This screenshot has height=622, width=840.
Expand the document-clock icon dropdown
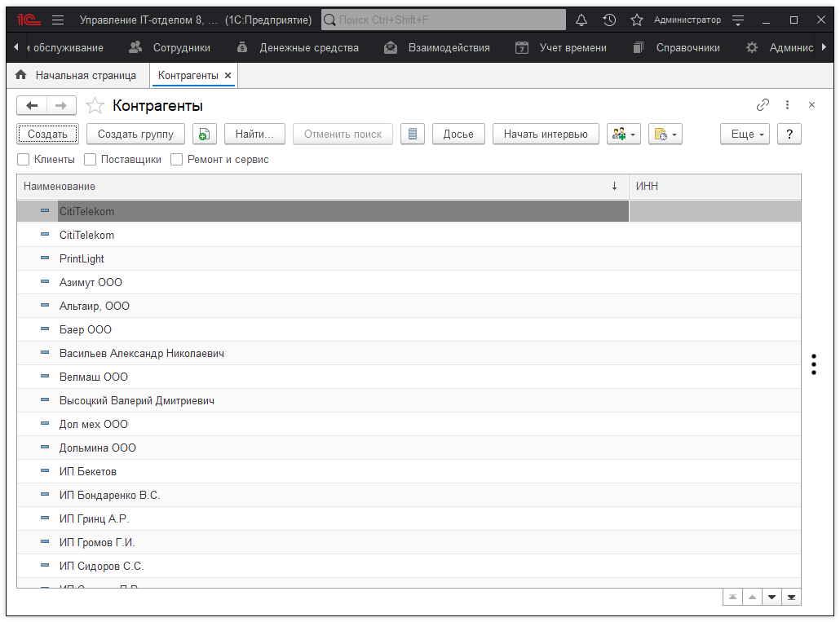point(665,135)
